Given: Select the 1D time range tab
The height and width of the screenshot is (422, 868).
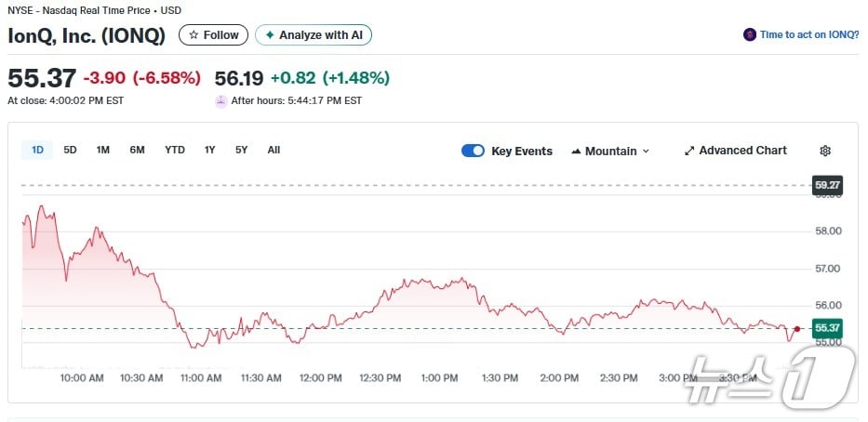Looking at the screenshot, I should 38,150.
